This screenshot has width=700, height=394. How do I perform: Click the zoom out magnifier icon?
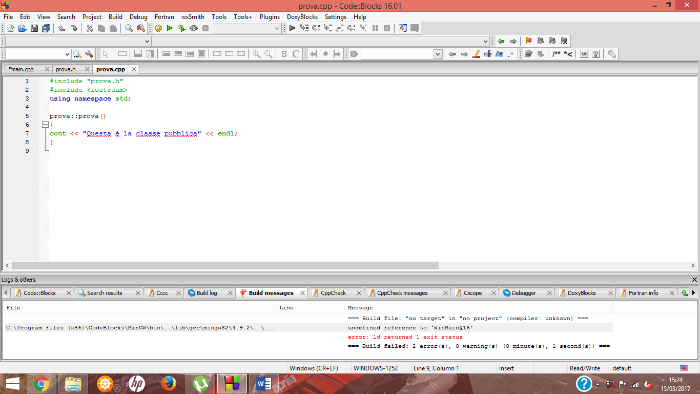(268, 54)
